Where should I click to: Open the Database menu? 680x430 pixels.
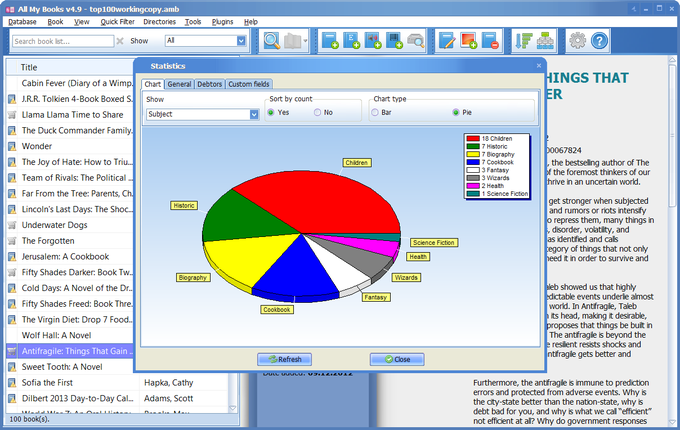click(x=23, y=22)
